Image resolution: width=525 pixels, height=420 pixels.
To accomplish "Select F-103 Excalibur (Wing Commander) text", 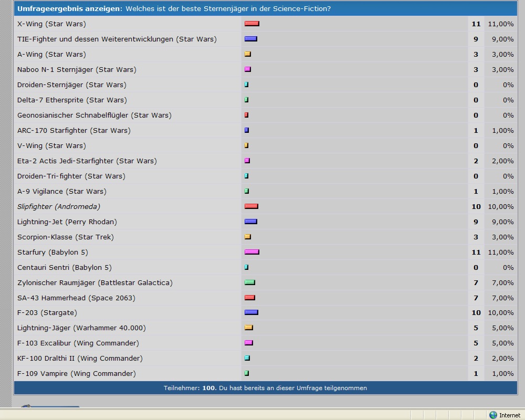I will (78, 343).
